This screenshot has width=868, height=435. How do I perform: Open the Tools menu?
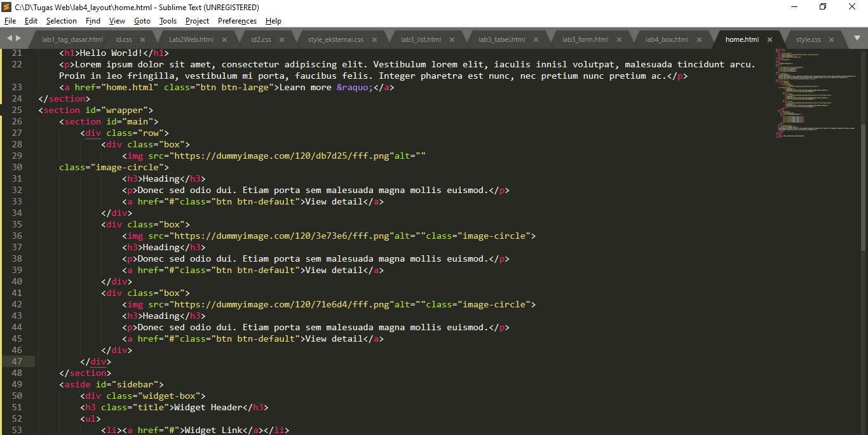(x=167, y=20)
